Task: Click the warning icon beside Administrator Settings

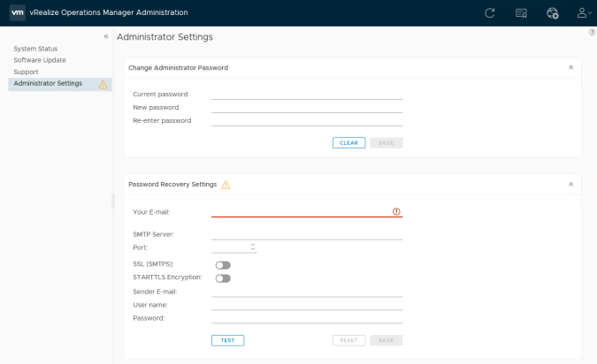Action: 103,85
